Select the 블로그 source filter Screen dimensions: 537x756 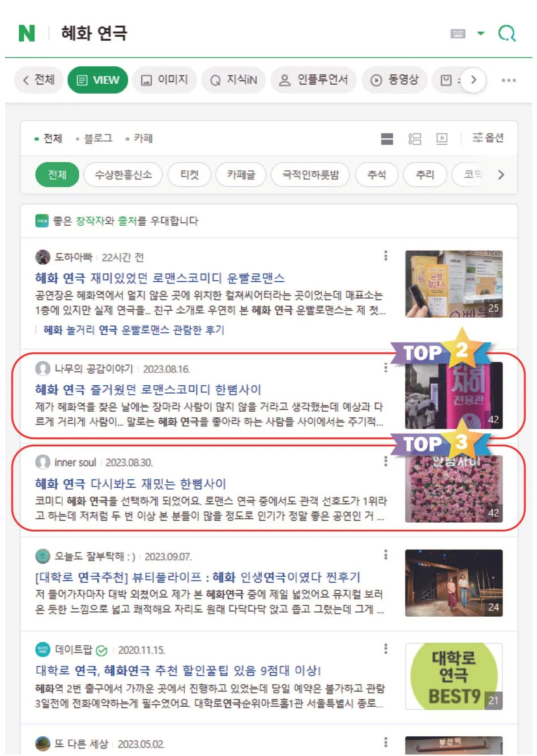(x=94, y=139)
